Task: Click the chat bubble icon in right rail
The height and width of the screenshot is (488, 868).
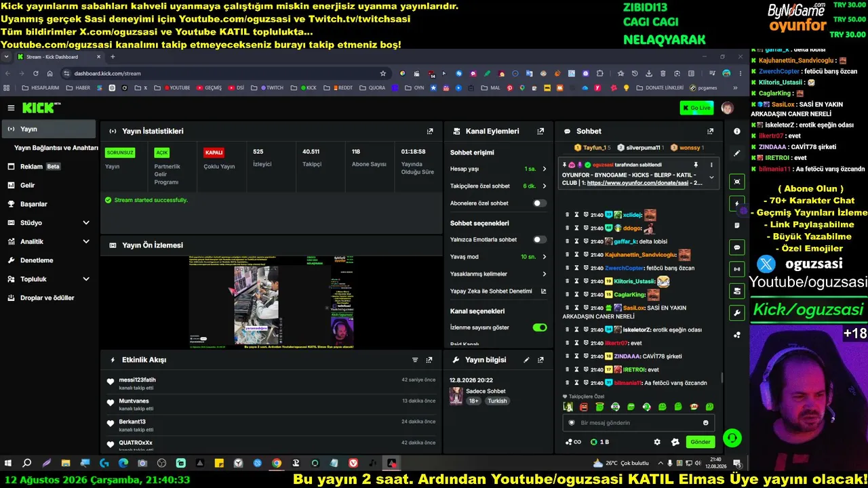Action: click(x=737, y=247)
